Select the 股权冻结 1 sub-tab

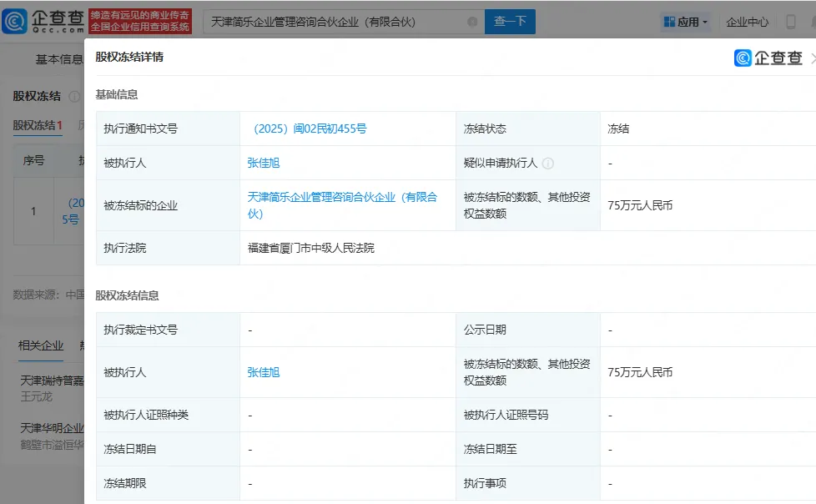38,125
